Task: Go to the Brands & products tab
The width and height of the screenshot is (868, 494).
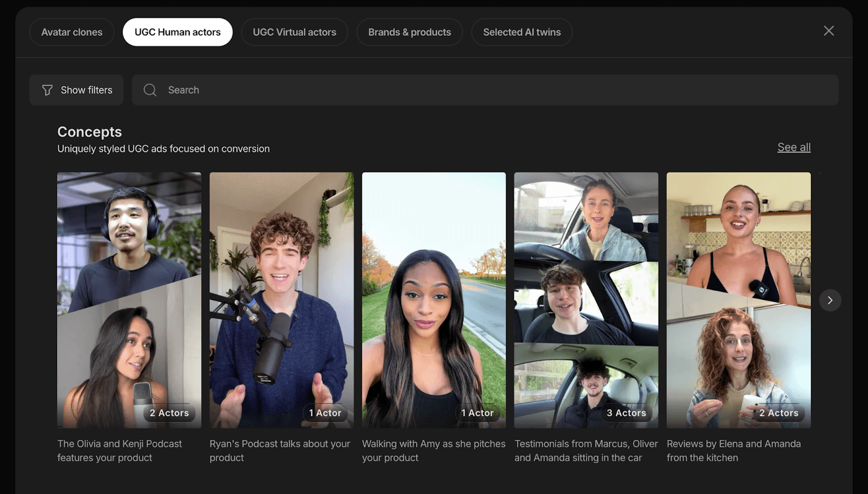Action: click(x=409, y=32)
